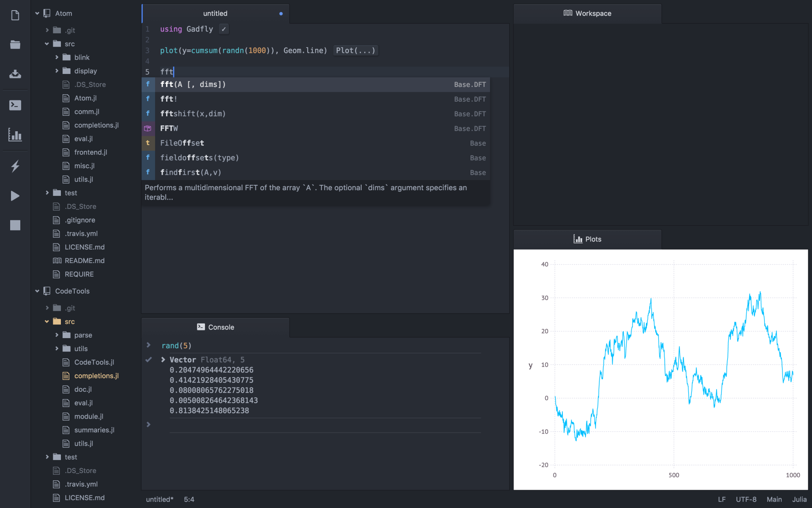Click the new file icon in left toolbar
The width and height of the screenshot is (812, 508).
click(x=15, y=15)
